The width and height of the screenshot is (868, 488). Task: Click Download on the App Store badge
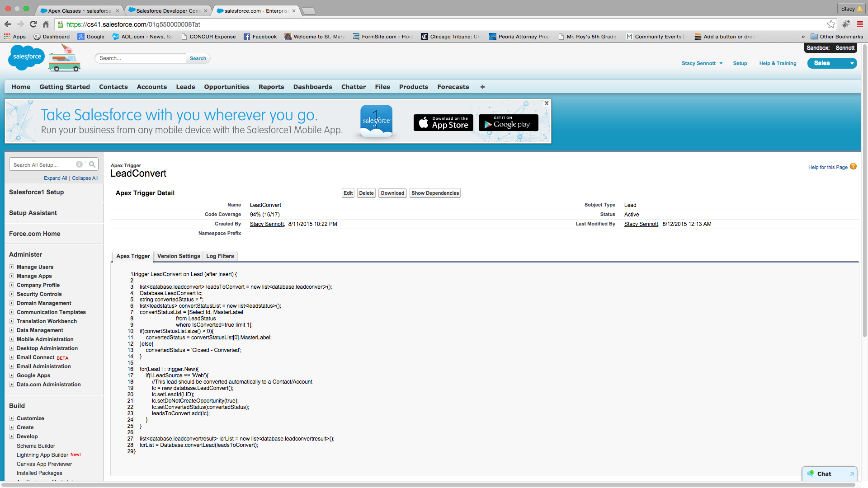click(443, 122)
